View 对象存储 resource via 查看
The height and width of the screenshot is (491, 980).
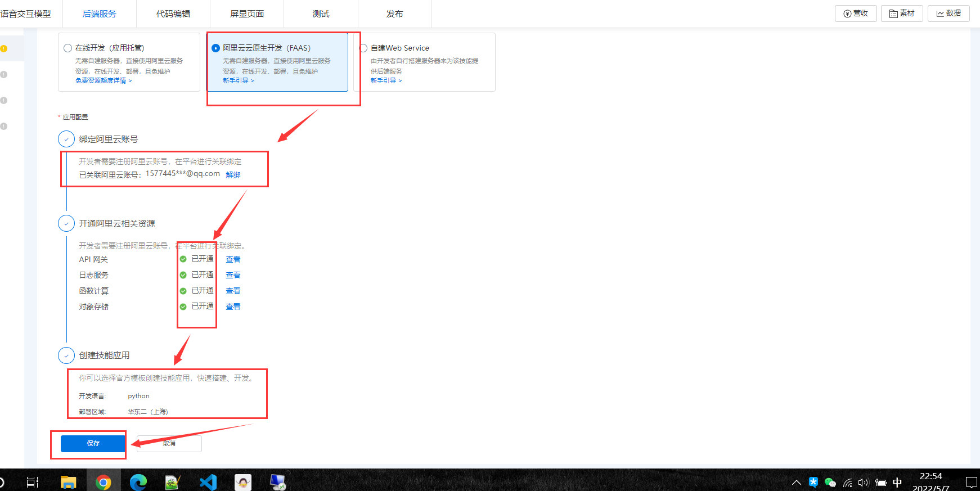pyautogui.click(x=233, y=307)
